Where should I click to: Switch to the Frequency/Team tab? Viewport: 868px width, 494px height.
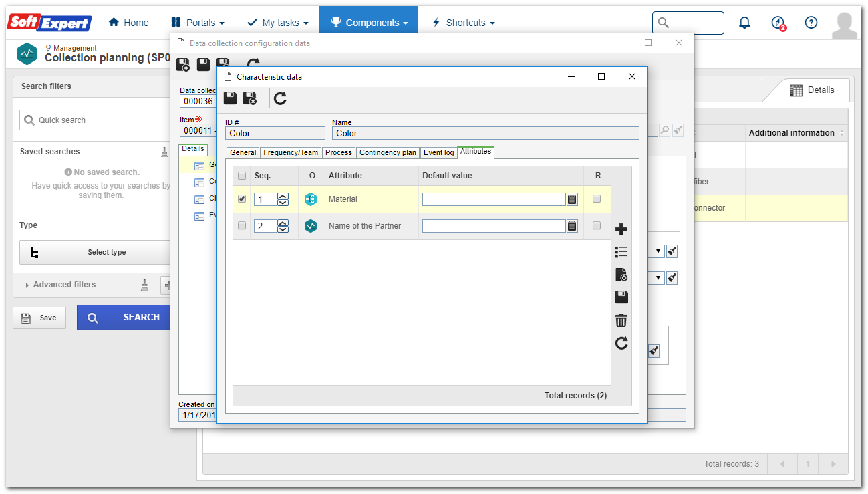(291, 152)
